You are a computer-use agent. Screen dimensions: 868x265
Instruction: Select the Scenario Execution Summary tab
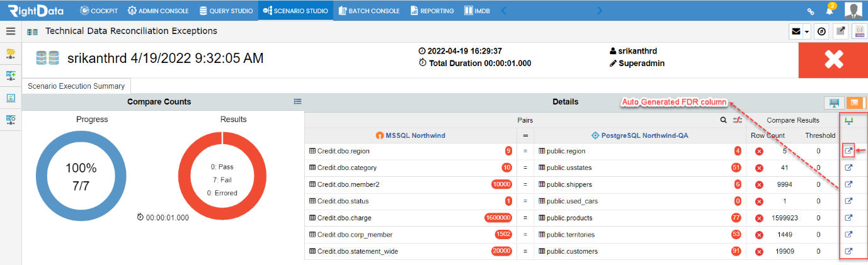click(x=76, y=86)
